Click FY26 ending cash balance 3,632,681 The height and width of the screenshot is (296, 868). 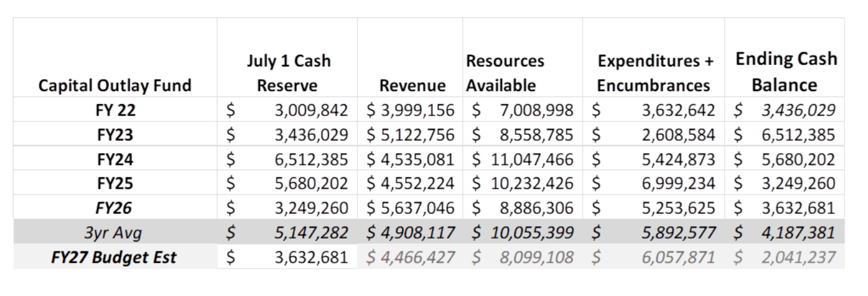[799, 209]
